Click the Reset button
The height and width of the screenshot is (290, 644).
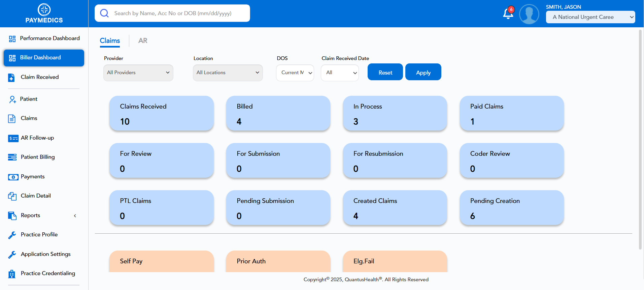click(385, 72)
